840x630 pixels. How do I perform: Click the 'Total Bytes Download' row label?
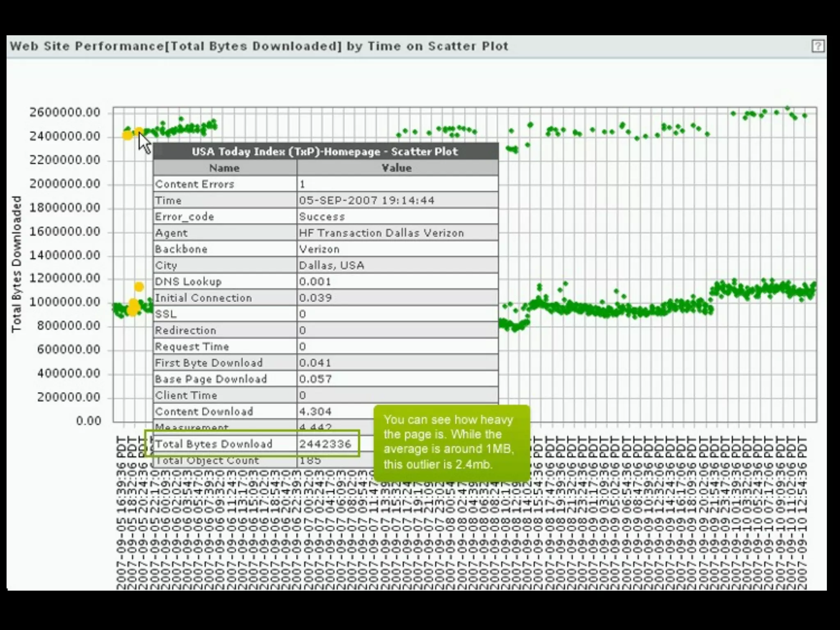tap(214, 444)
